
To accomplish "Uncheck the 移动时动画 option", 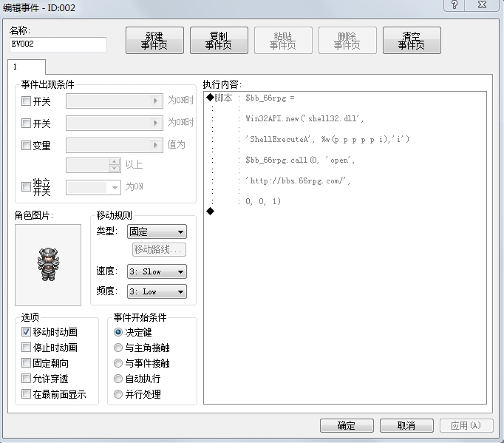I will click(x=26, y=331).
